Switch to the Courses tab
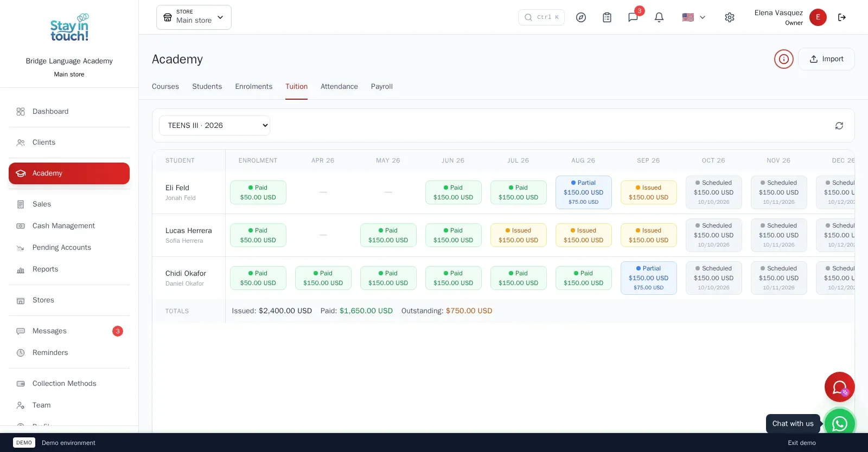The image size is (868, 452). pyautogui.click(x=165, y=87)
